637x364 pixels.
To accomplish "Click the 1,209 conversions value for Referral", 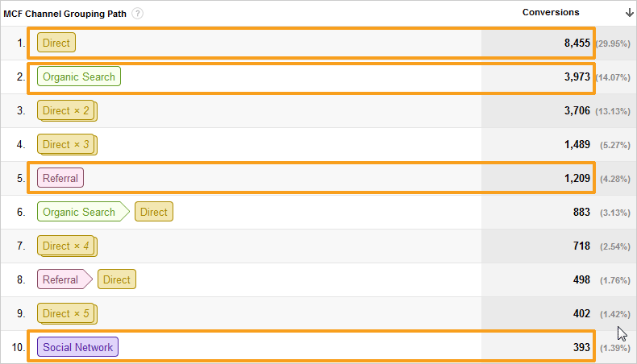I will (x=577, y=178).
